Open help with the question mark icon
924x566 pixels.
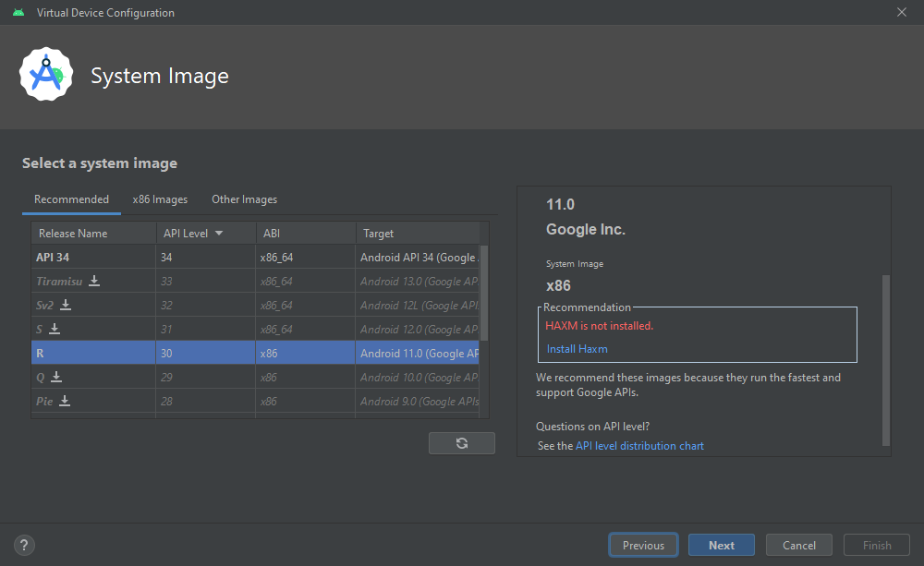coord(24,545)
